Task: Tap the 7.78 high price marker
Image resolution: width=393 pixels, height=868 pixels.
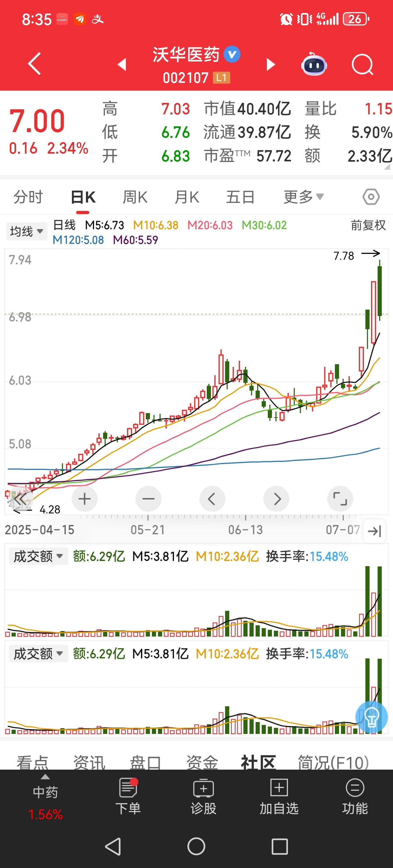Action: point(344,256)
